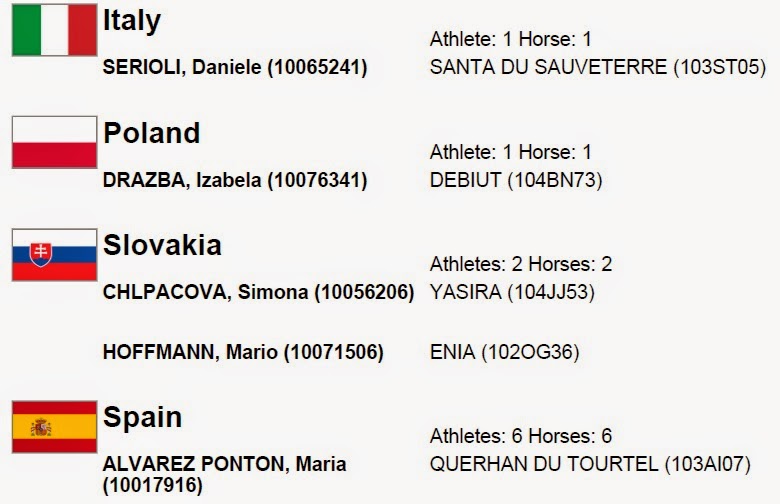The image size is (780, 504).
Task: Click the Slovakia flag icon
Action: (54, 255)
